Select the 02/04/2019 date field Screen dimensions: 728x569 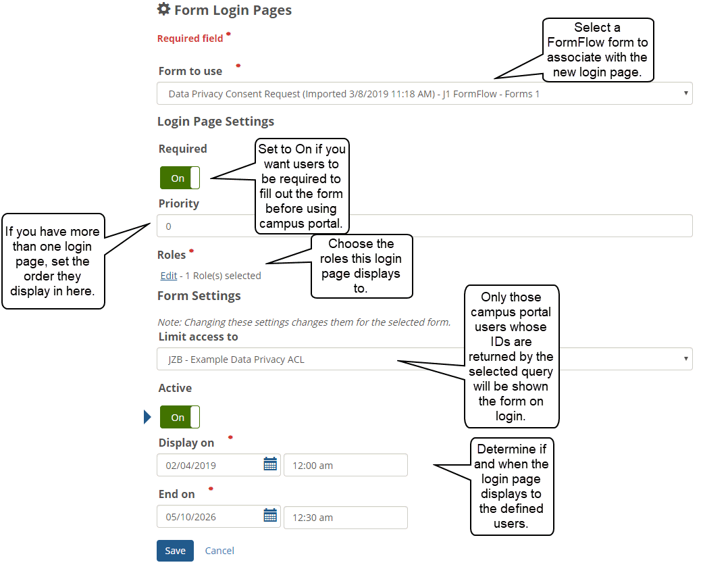[x=203, y=464]
